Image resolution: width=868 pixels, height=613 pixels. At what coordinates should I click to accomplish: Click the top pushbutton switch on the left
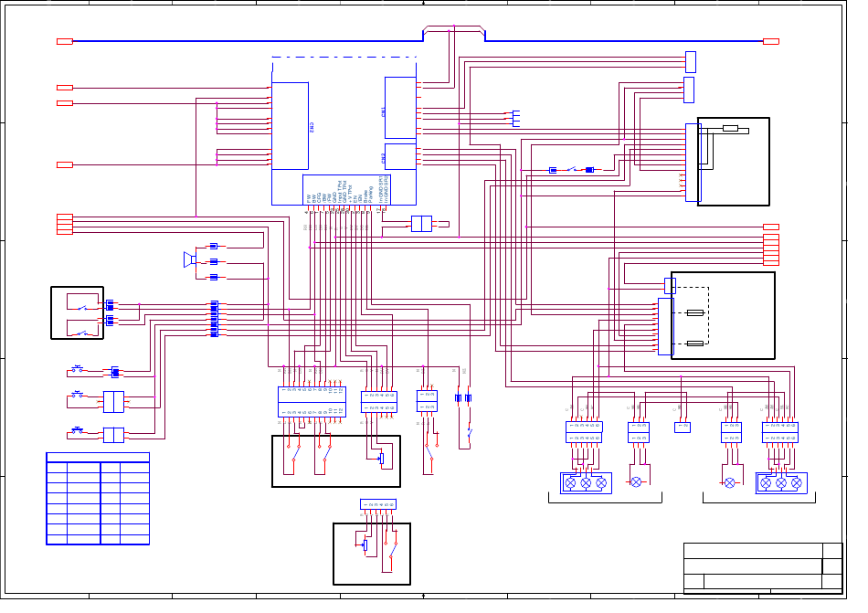pyautogui.click(x=77, y=368)
